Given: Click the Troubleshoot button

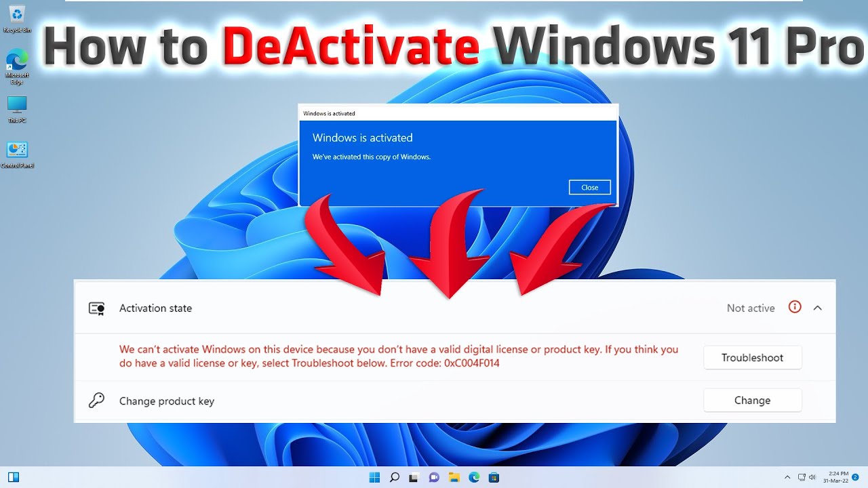Looking at the screenshot, I should point(752,357).
